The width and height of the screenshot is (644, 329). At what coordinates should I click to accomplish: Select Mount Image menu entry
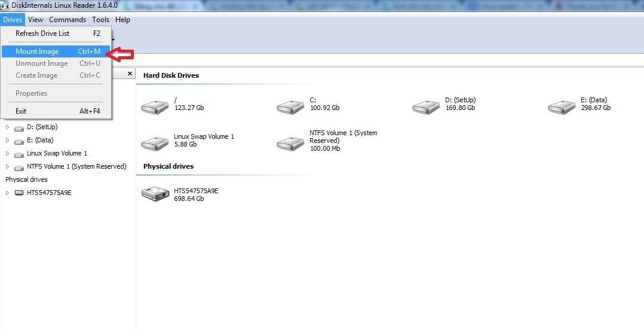coord(56,51)
